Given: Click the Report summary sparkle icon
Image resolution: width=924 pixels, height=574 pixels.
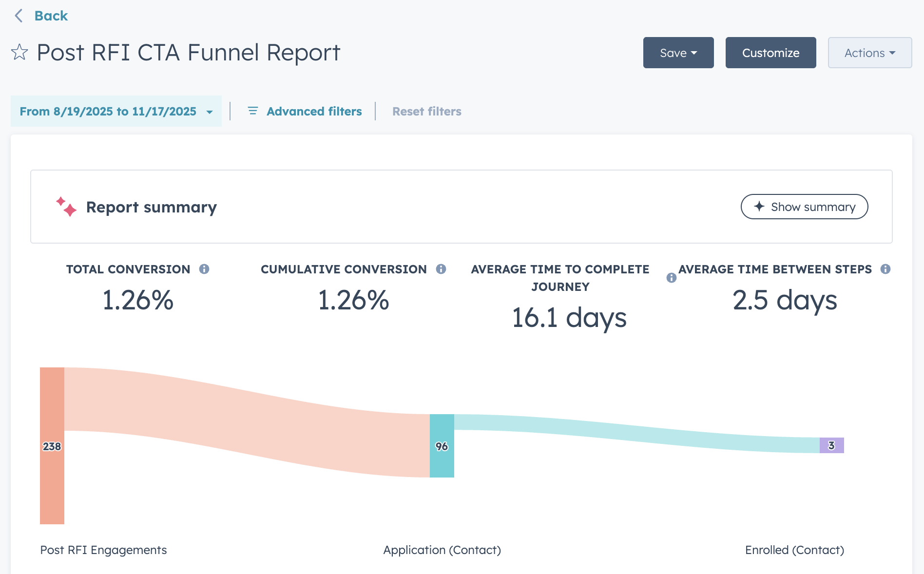Looking at the screenshot, I should [x=66, y=207].
